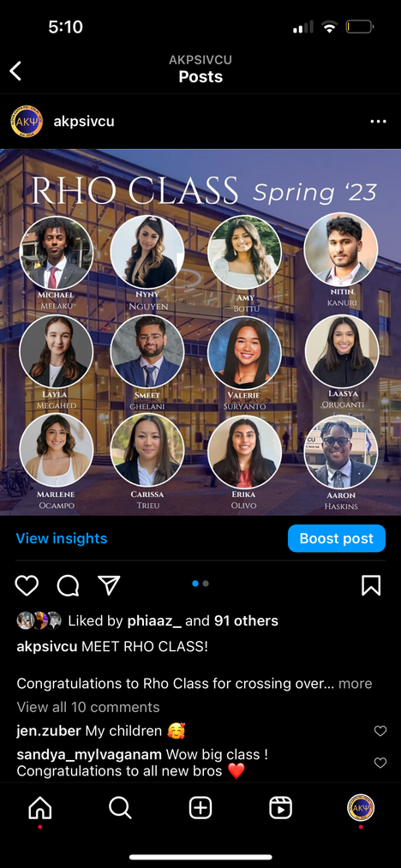Go to the Home tab

click(40, 809)
